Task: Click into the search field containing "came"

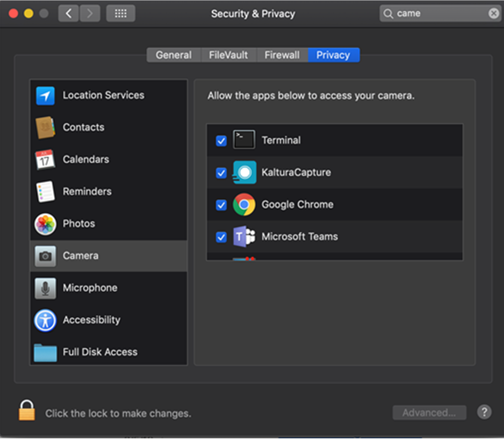Action: point(440,13)
